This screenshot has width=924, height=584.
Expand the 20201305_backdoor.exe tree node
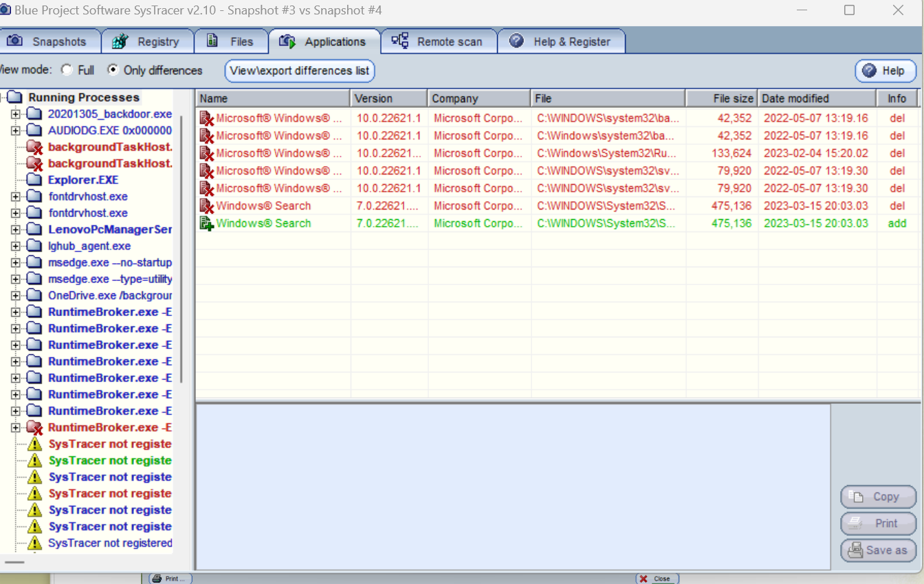point(16,114)
